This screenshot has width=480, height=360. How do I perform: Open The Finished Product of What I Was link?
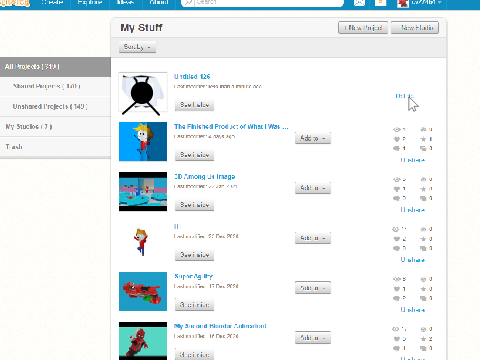(x=231, y=126)
